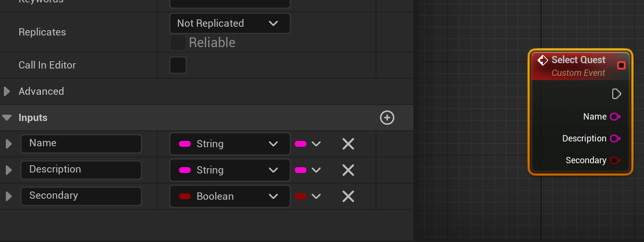Click the Select Quest event delegate pin

(x=621, y=66)
